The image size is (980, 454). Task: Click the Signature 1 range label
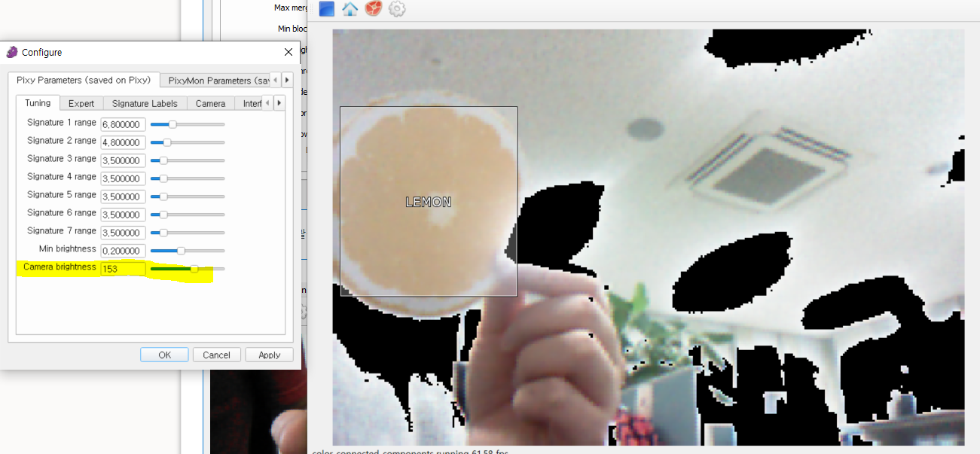[x=62, y=123]
